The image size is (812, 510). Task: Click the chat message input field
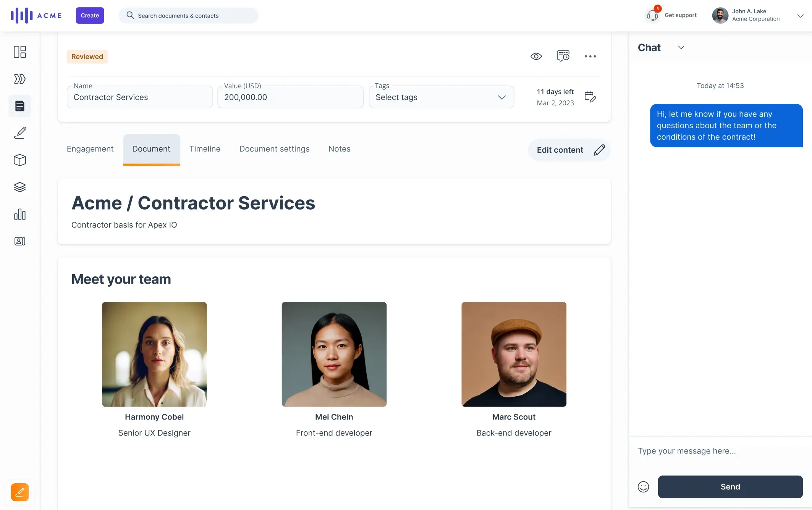[720, 451]
